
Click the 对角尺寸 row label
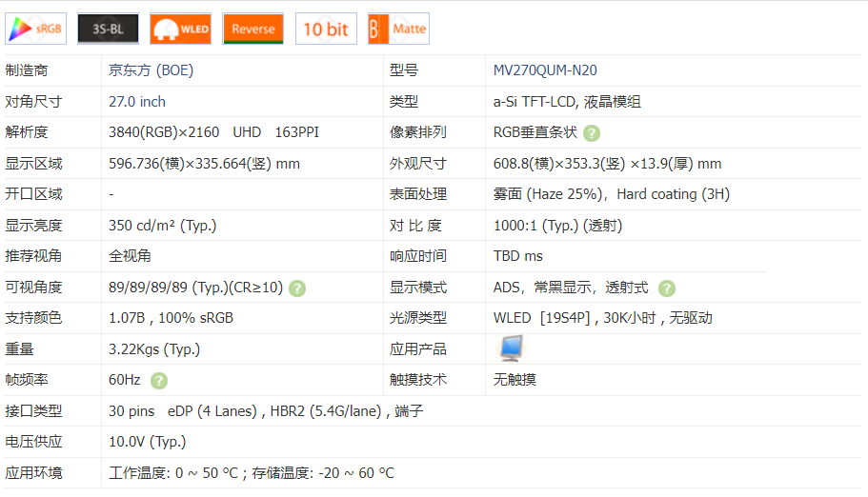(x=33, y=102)
